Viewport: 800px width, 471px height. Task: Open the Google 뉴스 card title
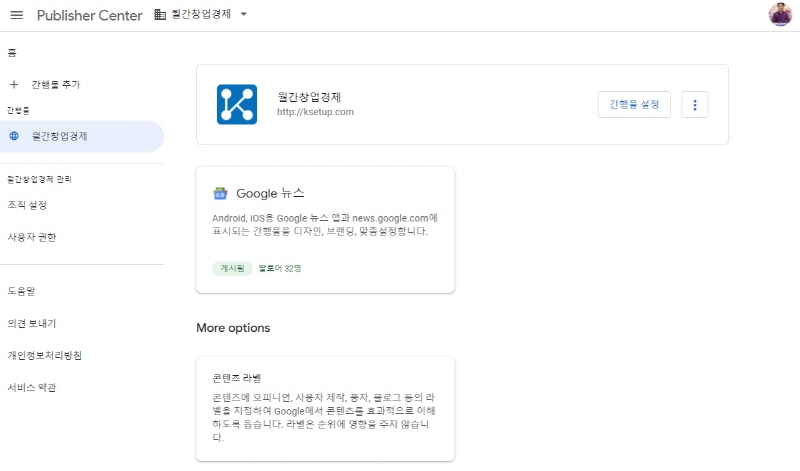click(270, 193)
